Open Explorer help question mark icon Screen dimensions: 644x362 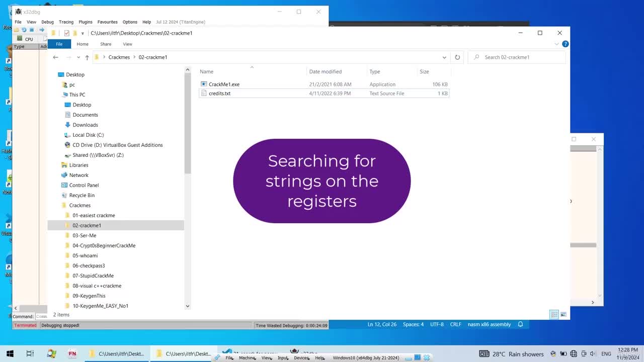click(565, 44)
